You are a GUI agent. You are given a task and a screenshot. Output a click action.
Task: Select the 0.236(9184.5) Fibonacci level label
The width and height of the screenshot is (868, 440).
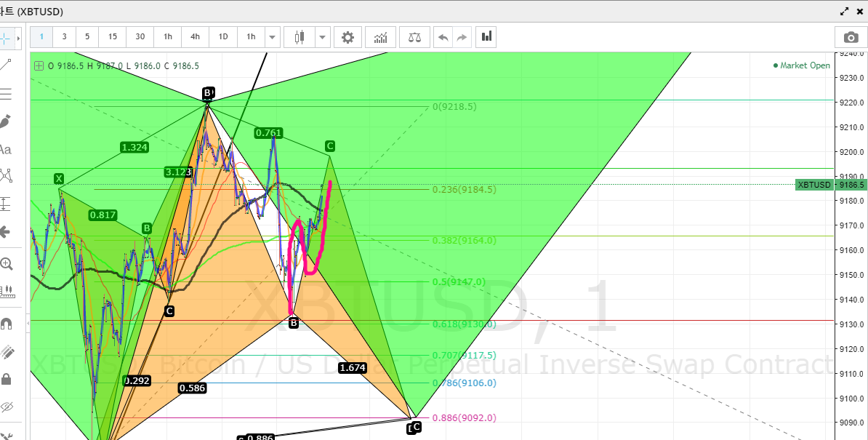(x=465, y=189)
